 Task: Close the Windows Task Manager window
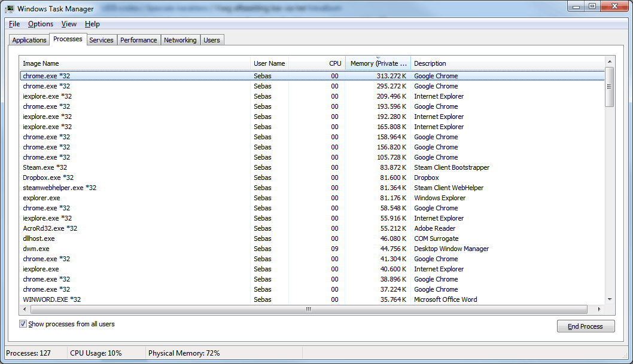tap(614, 6)
